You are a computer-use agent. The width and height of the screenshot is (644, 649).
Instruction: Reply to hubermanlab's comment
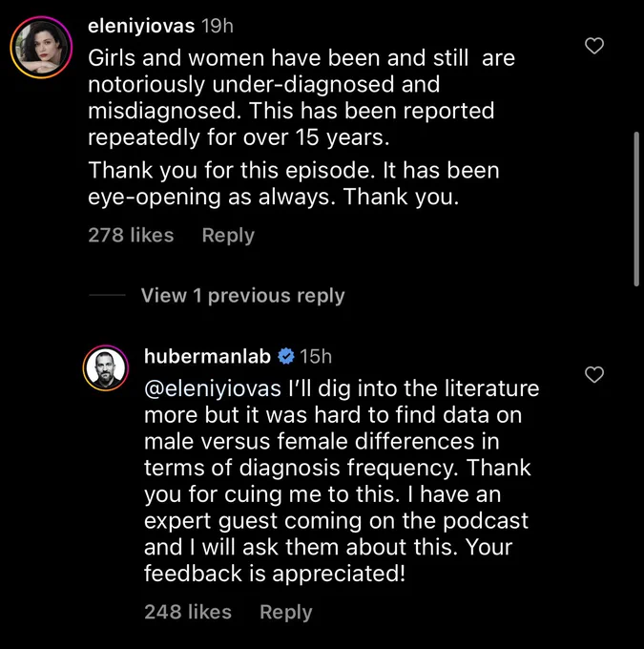pyautogui.click(x=285, y=612)
